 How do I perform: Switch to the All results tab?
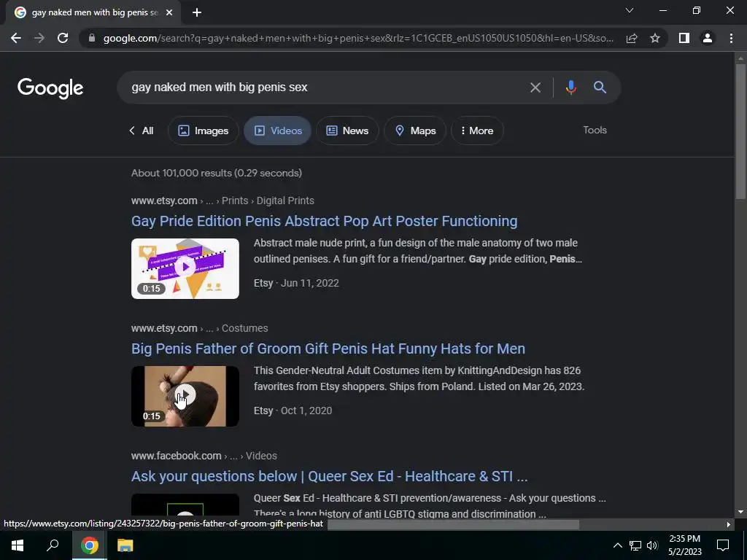tap(142, 131)
